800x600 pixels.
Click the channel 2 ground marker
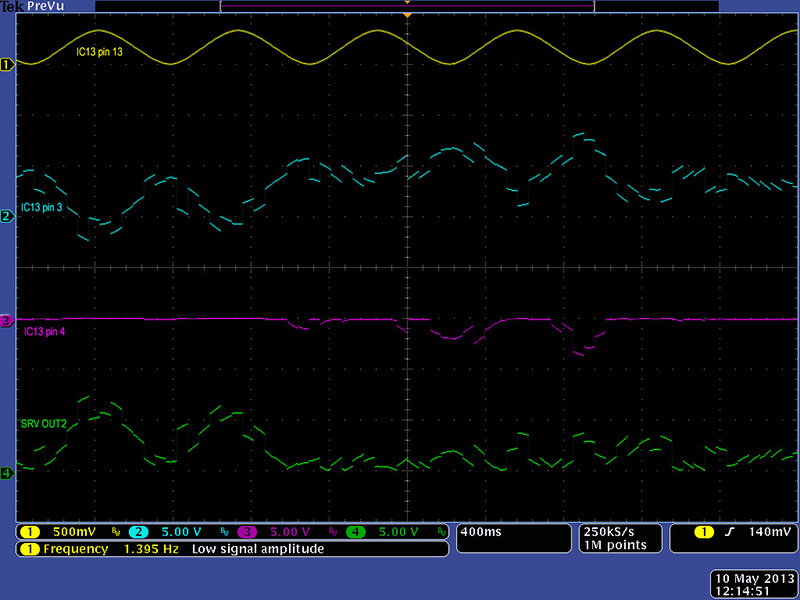click(8, 216)
